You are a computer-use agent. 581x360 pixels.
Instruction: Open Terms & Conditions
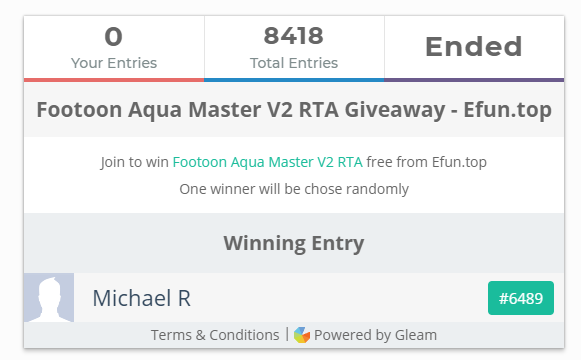(215, 335)
